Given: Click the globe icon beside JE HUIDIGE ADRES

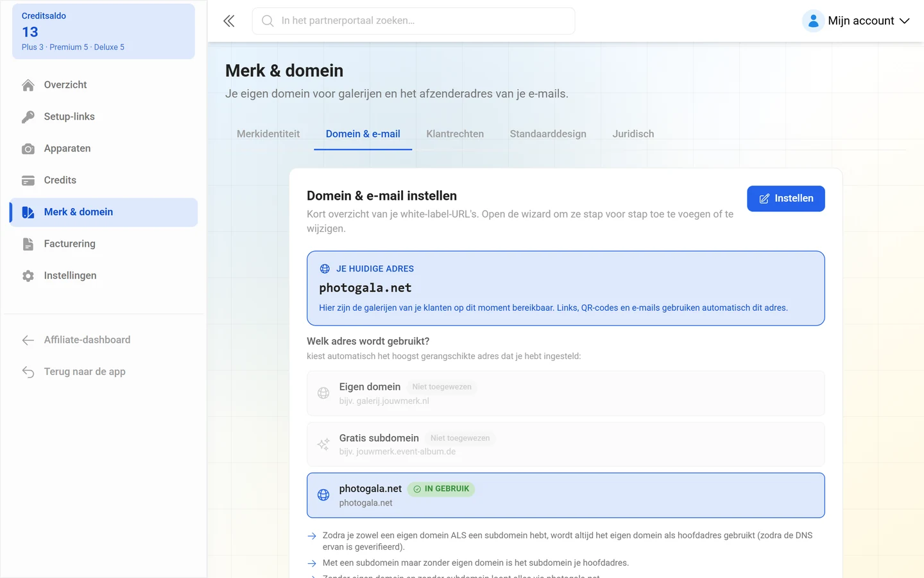Looking at the screenshot, I should (325, 269).
